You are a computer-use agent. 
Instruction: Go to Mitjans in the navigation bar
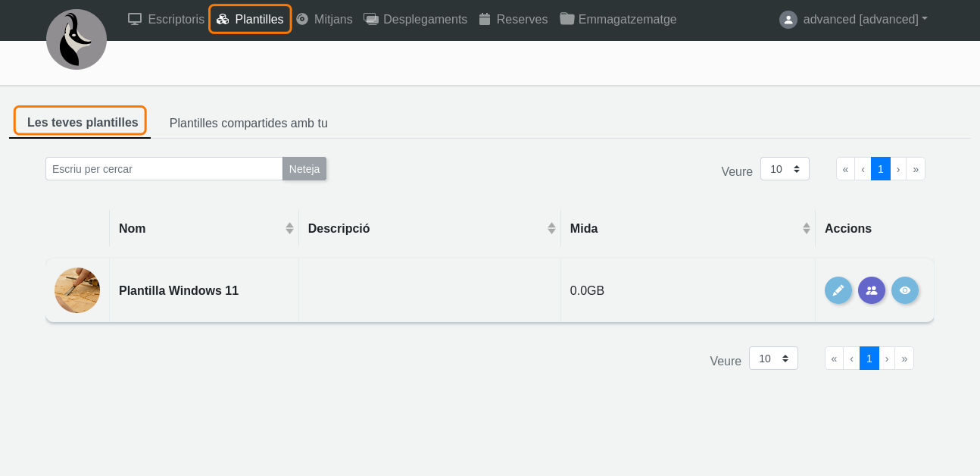click(x=324, y=19)
